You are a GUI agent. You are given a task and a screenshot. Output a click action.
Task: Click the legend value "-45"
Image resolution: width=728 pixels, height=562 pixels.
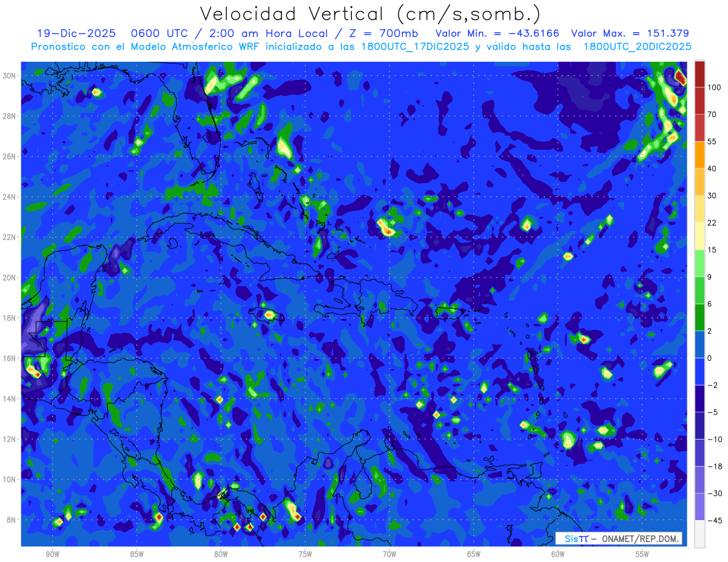(x=714, y=520)
